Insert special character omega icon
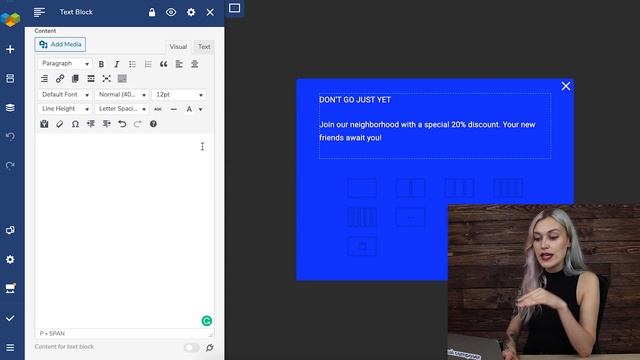Image resolution: width=640 pixels, height=360 pixels. (75, 124)
